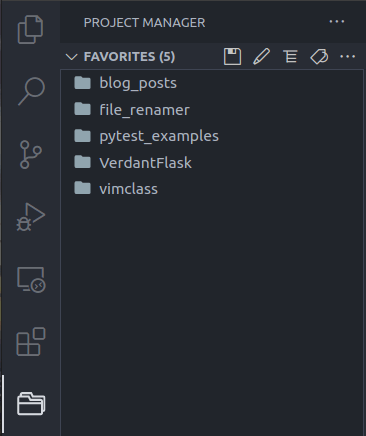Screen dimensions: 366x436
Task: Open the Run and Debug view
Action: 31,217
